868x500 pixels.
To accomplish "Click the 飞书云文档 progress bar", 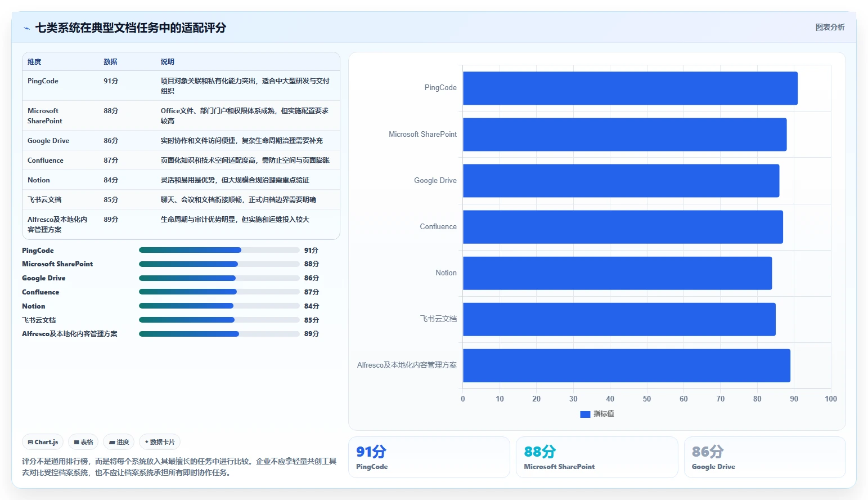I will pos(219,320).
